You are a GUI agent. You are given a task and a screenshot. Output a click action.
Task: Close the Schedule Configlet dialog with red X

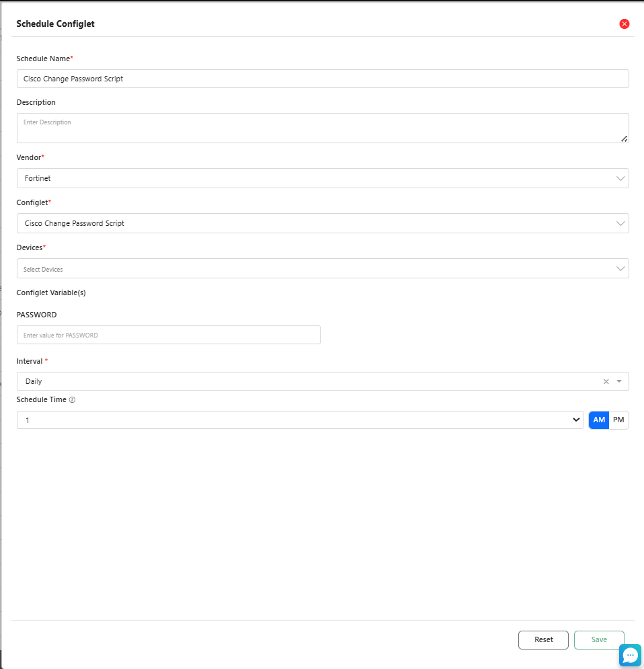tap(624, 24)
